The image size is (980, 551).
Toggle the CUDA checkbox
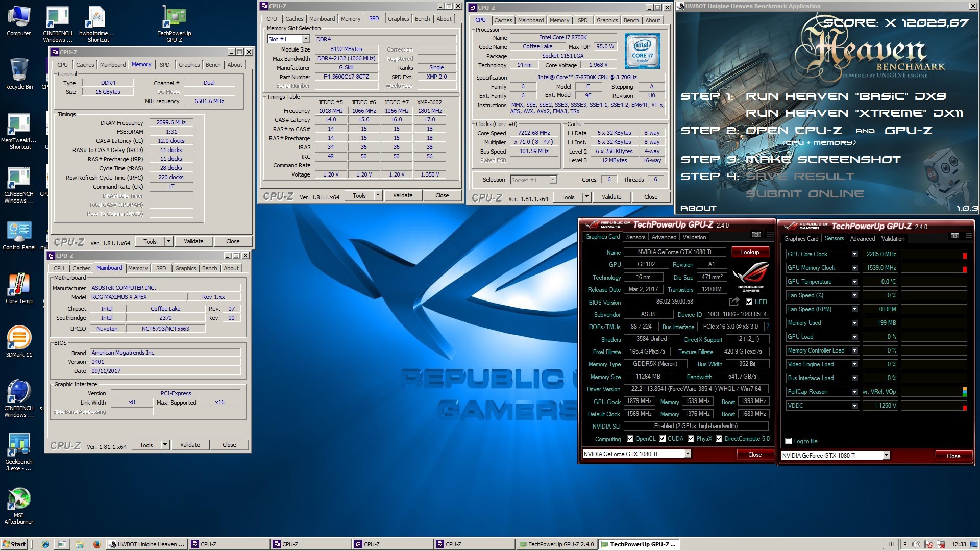[x=662, y=439]
